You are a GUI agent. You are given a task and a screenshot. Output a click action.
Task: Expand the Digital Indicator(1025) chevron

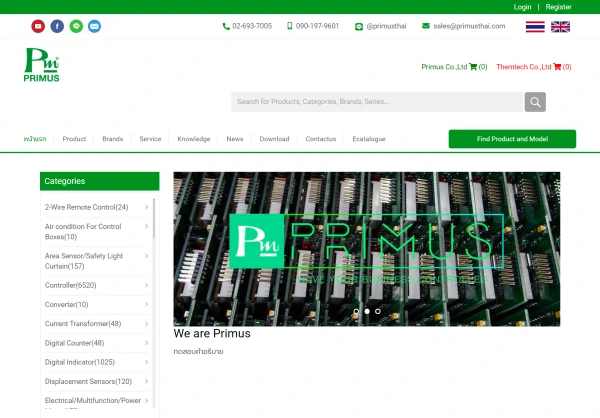[147, 362]
